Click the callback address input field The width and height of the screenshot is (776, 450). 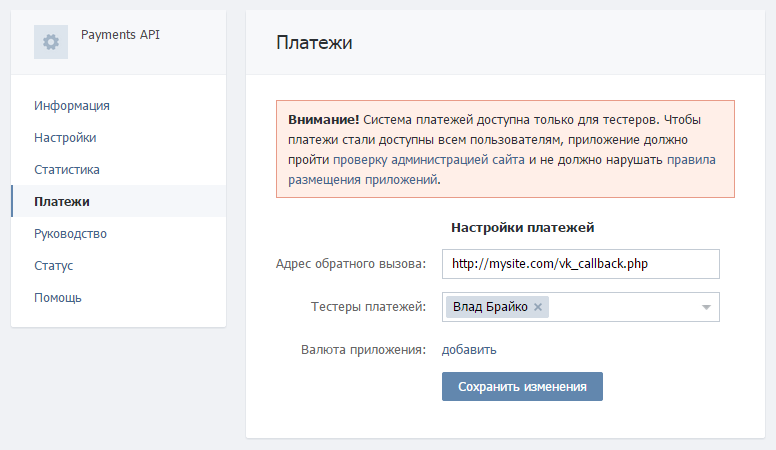580,264
